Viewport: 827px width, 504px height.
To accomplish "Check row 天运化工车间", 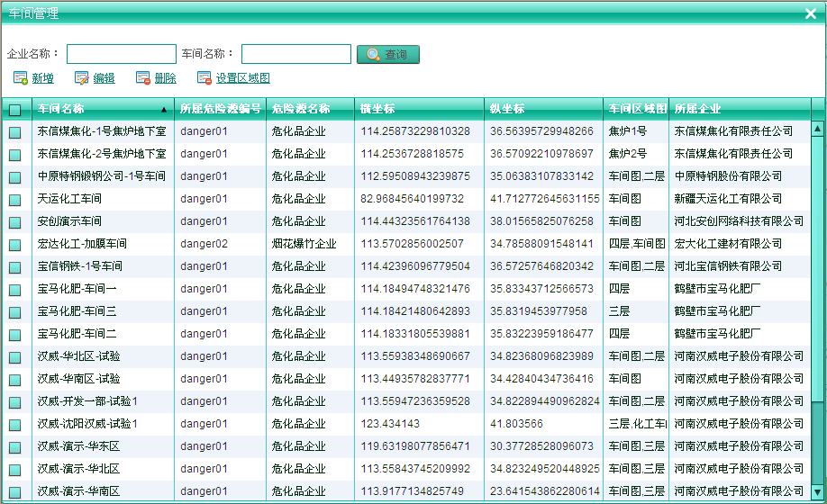I will click(x=14, y=200).
